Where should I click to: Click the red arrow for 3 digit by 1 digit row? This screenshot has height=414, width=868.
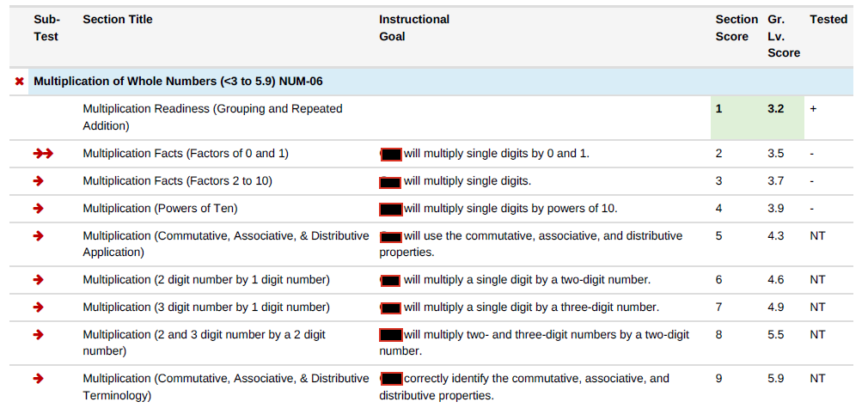pyautogui.click(x=38, y=307)
